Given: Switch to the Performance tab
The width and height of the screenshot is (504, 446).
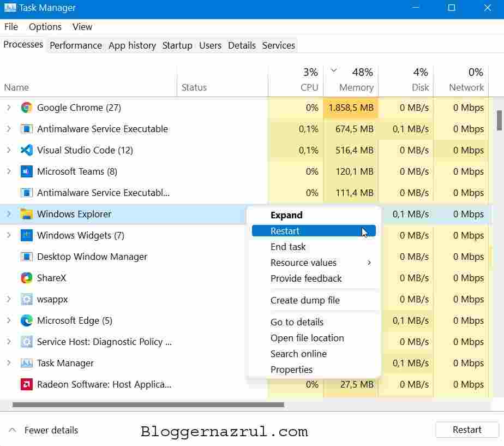Looking at the screenshot, I should tap(76, 45).
